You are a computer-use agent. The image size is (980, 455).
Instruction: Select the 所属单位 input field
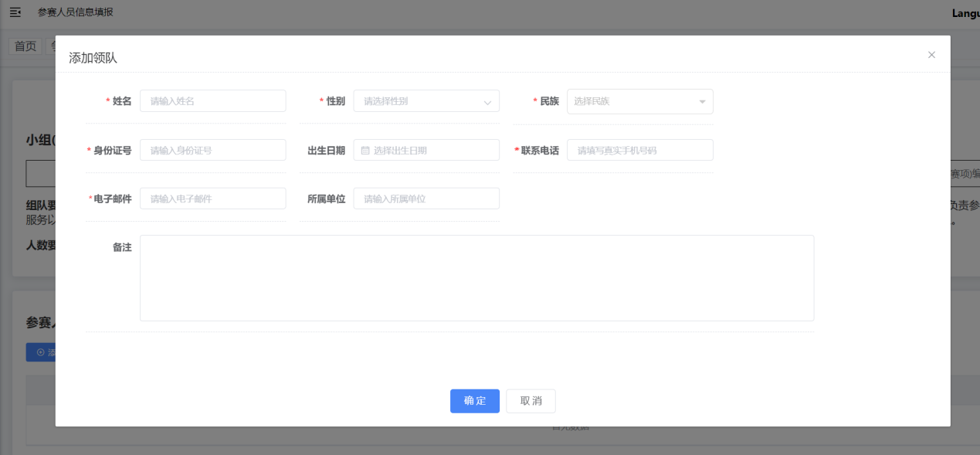[x=426, y=199]
